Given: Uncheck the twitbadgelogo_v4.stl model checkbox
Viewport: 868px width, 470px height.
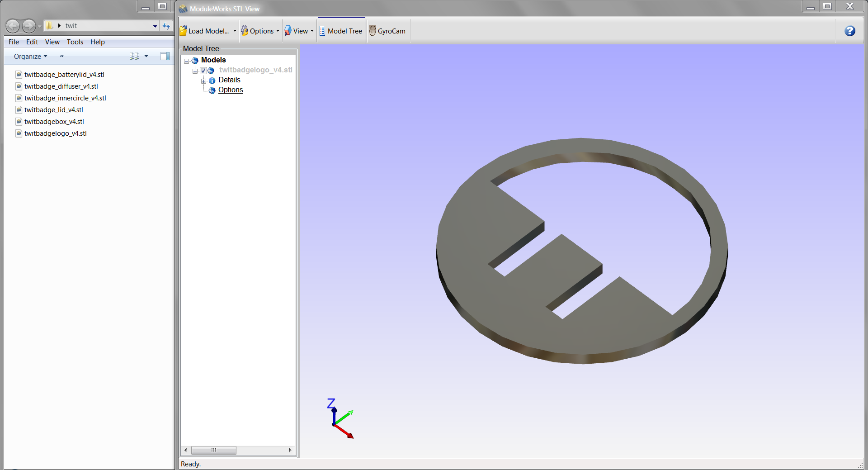Looking at the screenshot, I should (x=203, y=71).
